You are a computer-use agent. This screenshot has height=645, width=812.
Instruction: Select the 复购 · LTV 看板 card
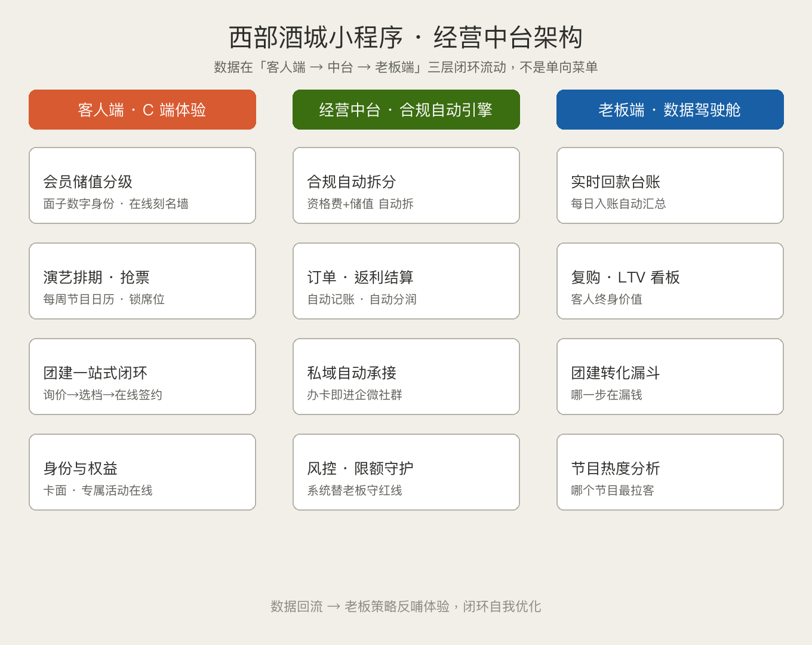[670, 281]
